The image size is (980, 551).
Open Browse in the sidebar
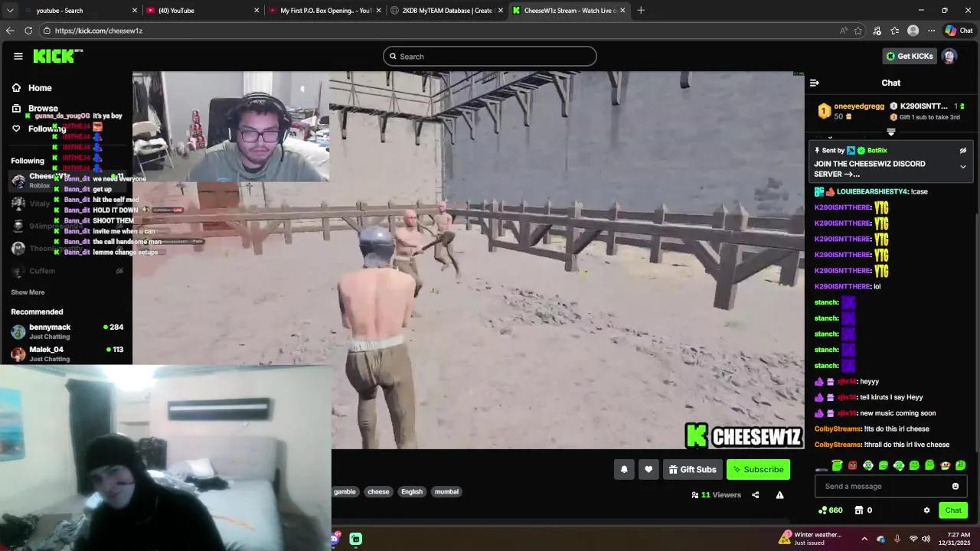(43, 109)
